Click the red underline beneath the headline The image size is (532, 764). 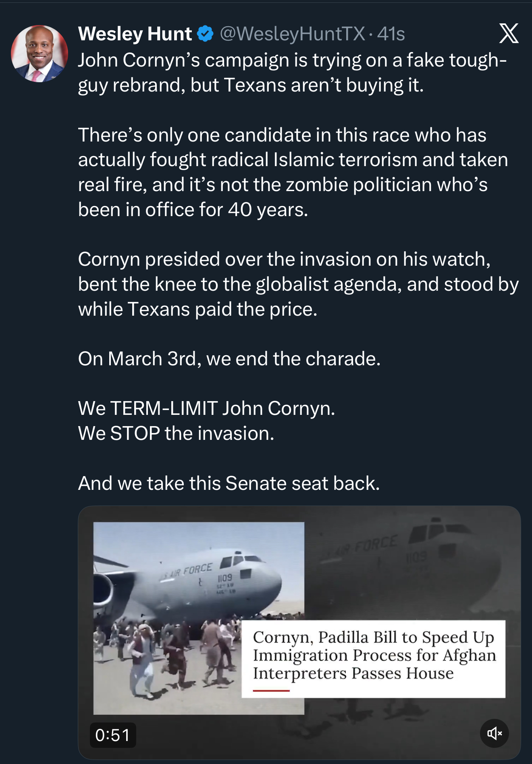[271, 690]
